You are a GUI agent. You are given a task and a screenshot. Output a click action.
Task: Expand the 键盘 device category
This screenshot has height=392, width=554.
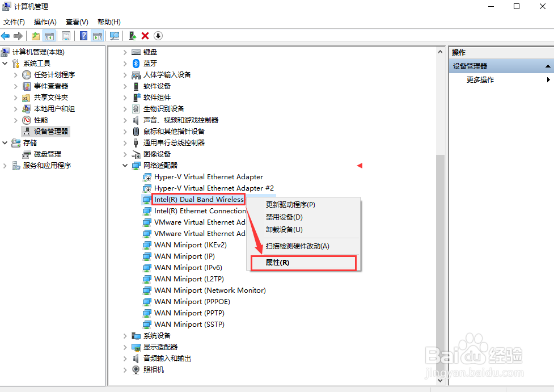click(125, 52)
